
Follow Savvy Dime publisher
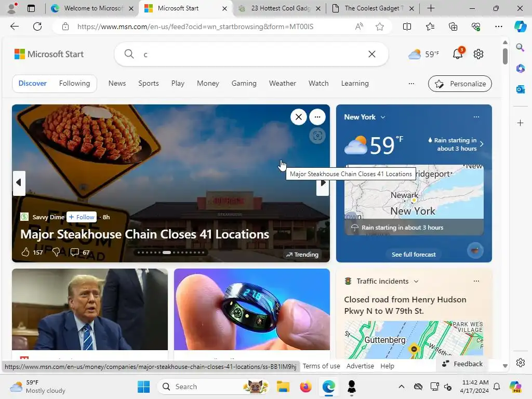click(x=82, y=217)
